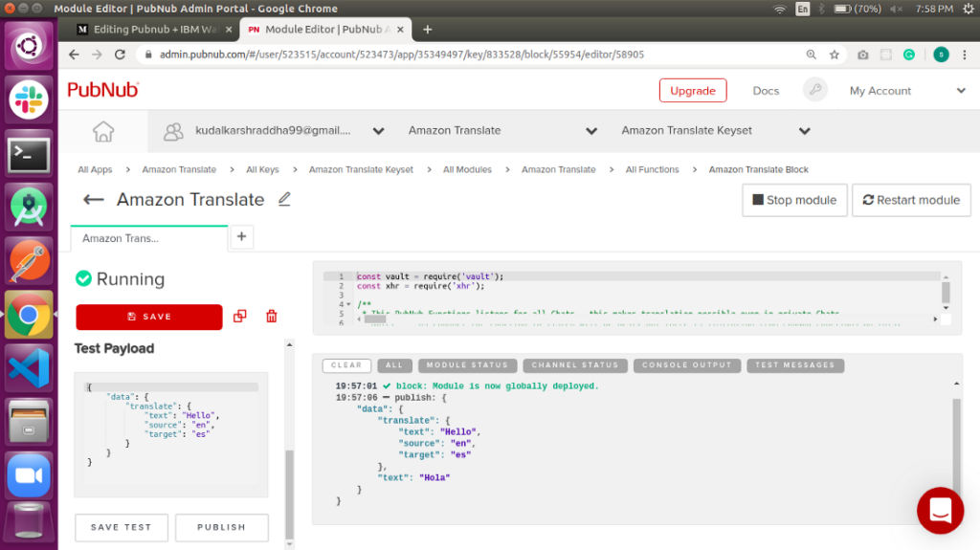Click Restart module button

tap(911, 200)
